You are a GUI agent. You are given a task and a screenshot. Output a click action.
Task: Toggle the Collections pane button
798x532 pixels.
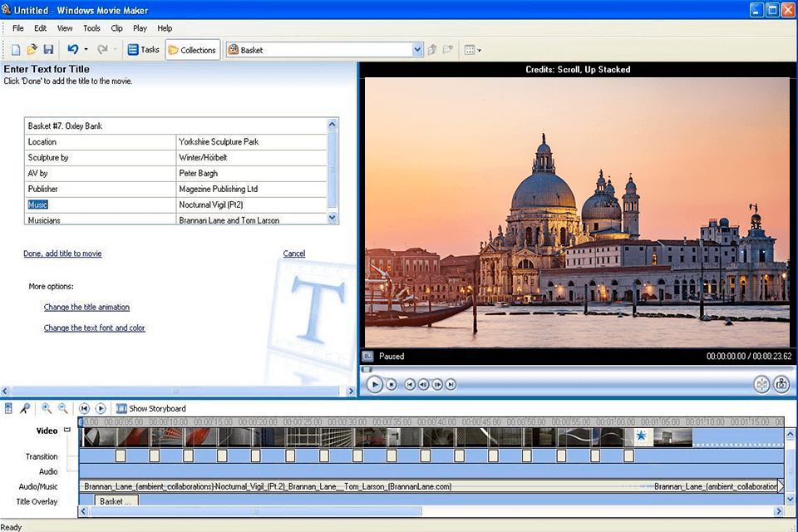pyautogui.click(x=192, y=50)
